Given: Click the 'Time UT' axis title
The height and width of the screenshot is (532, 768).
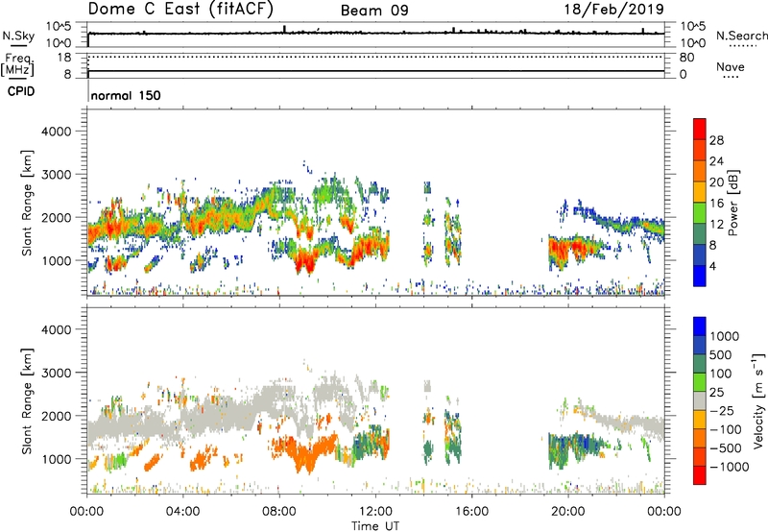Looking at the screenshot, I should point(375,526).
